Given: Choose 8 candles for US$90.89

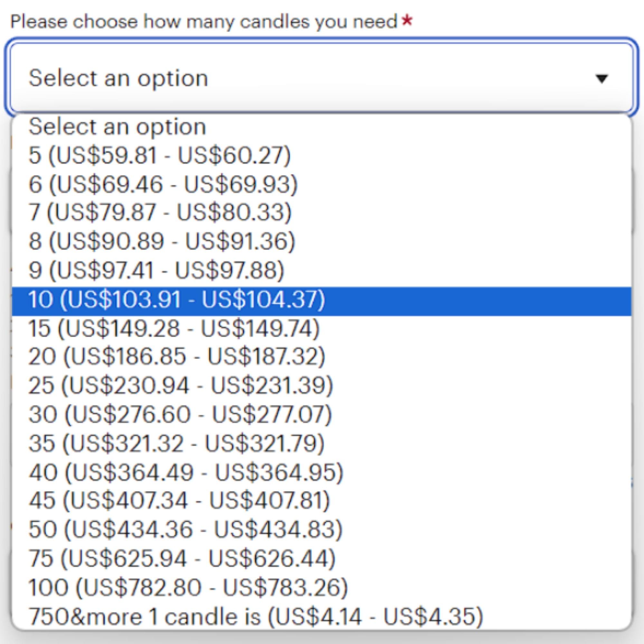Looking at the screenshot, I should [x=162, y=241].
